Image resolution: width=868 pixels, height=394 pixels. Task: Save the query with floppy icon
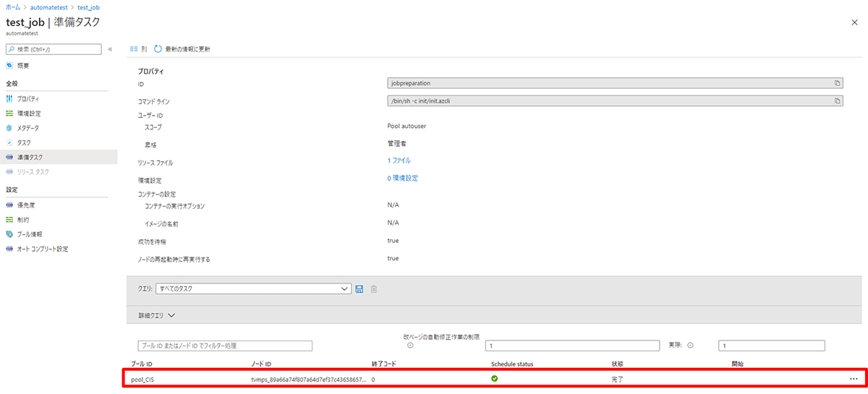(x=359, y=289)
